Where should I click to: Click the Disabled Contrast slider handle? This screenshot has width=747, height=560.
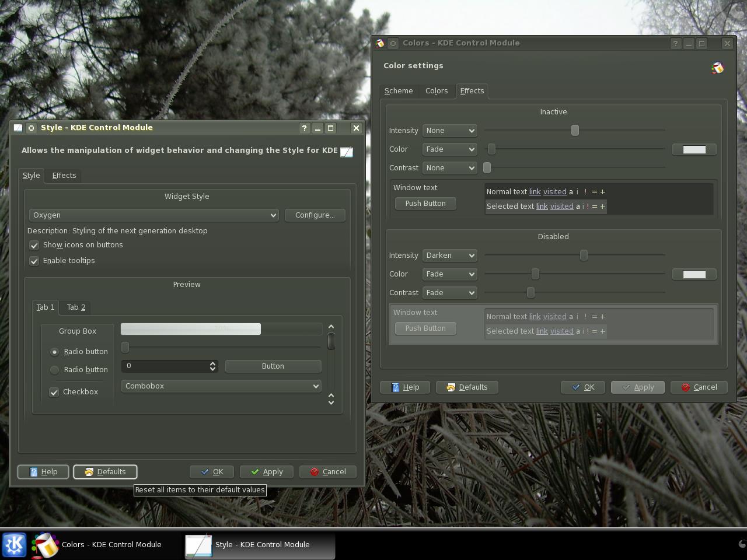530,293
